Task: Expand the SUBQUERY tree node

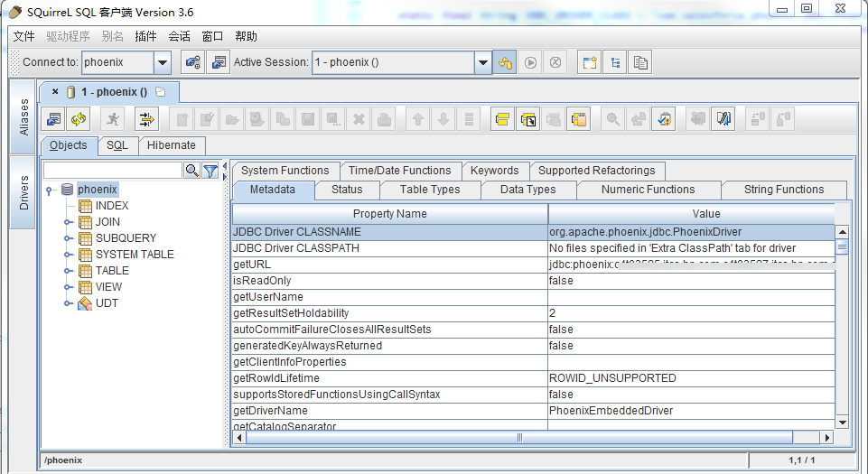Action: 68,238
